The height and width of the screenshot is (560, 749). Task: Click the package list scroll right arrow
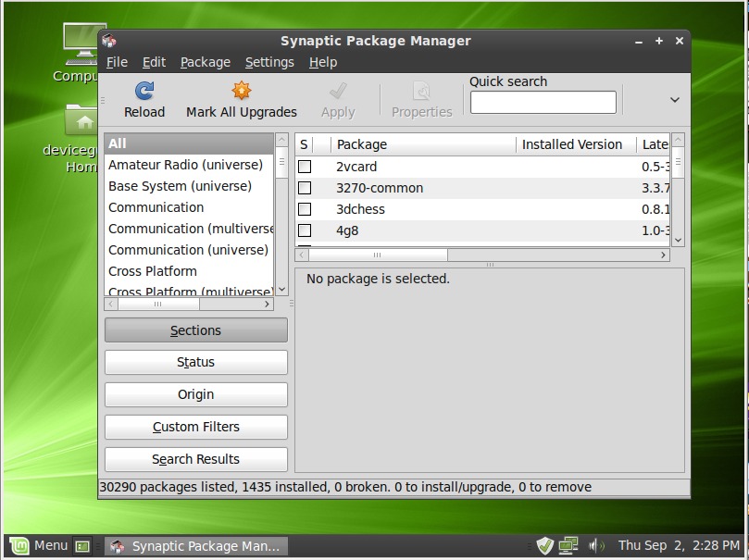pos(663,255)
